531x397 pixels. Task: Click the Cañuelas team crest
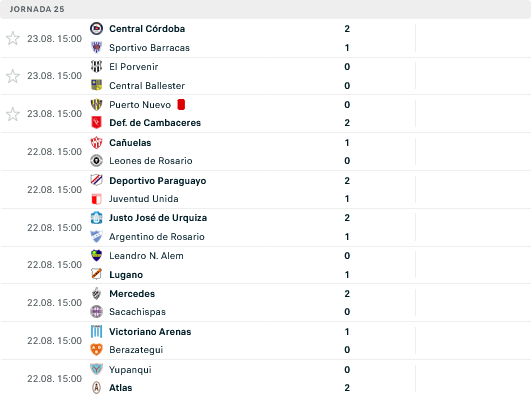coord(97,143)
